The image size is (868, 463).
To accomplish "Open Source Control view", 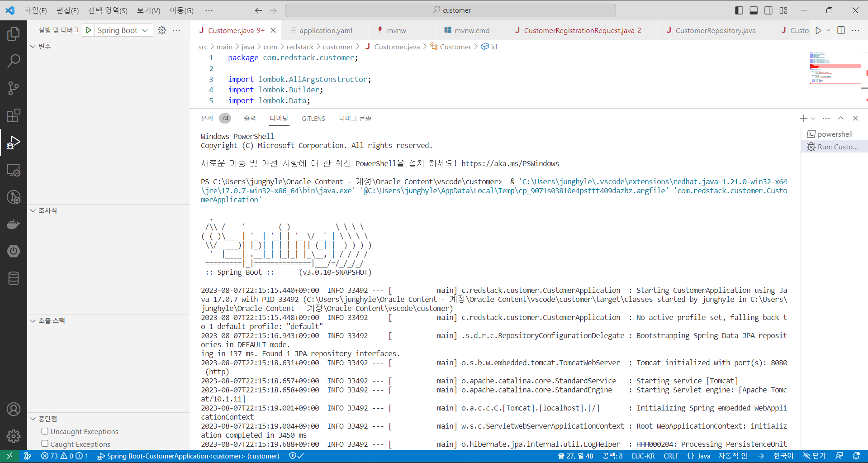I will pyautogui.click(x=14, y=88).
